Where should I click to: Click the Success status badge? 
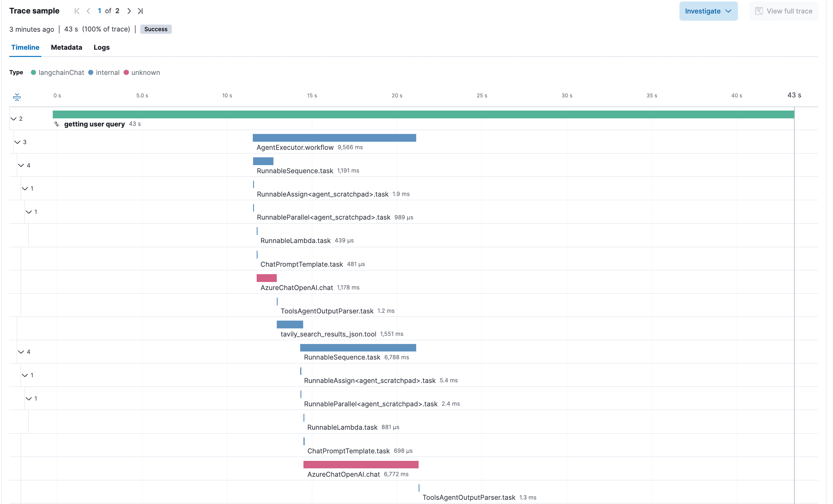coord(156,29)
